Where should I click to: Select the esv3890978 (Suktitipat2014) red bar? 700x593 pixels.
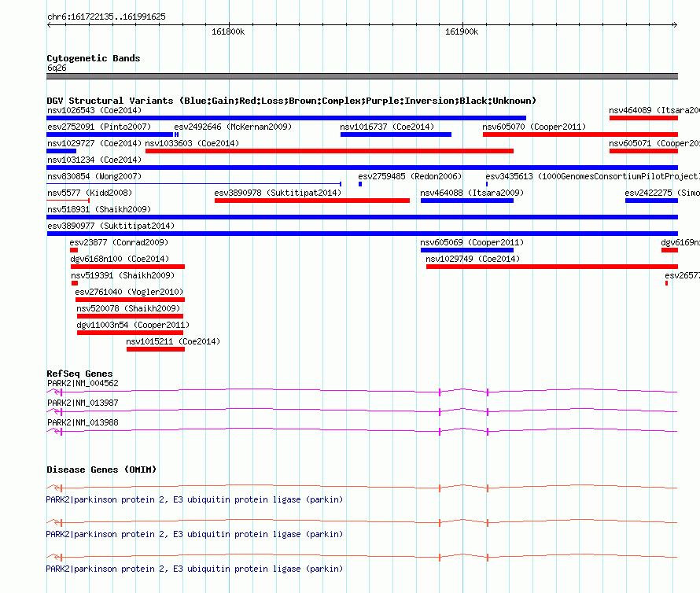coord(312,201)
